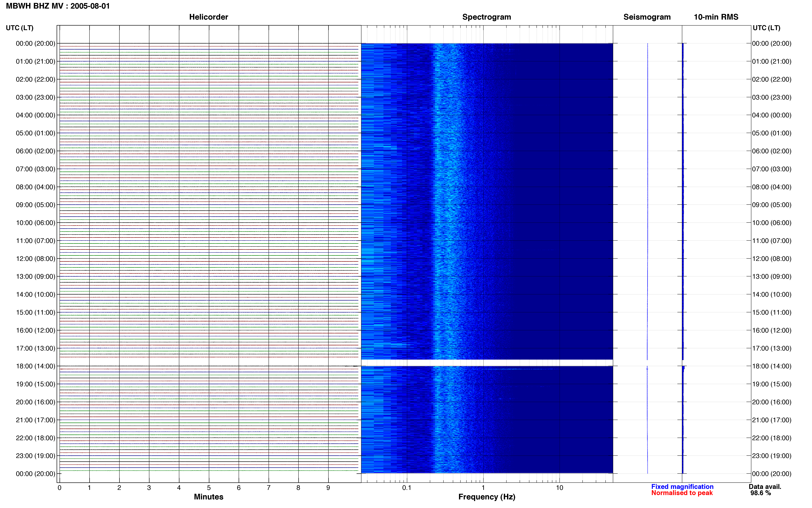Click the left '04:00 (00:00)' time label
Image resolution: width=812 pixels, height=508 pixels.
[x=36, y=115]
